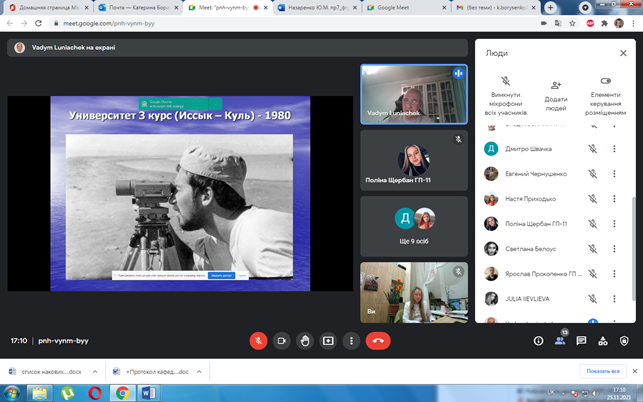Screen dimensions: 643x402
Task: Close the People side panel
Action: point(623,52)
